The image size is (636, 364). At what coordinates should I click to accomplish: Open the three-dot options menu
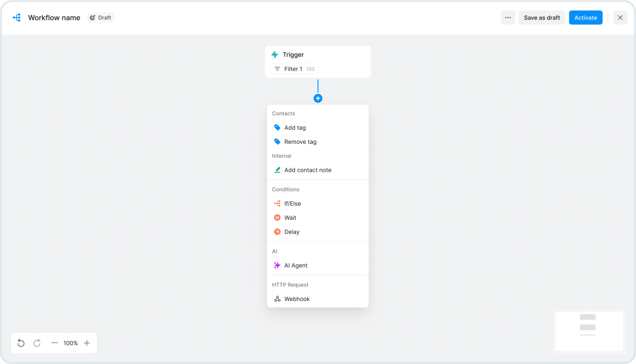[x=507, y=17]
